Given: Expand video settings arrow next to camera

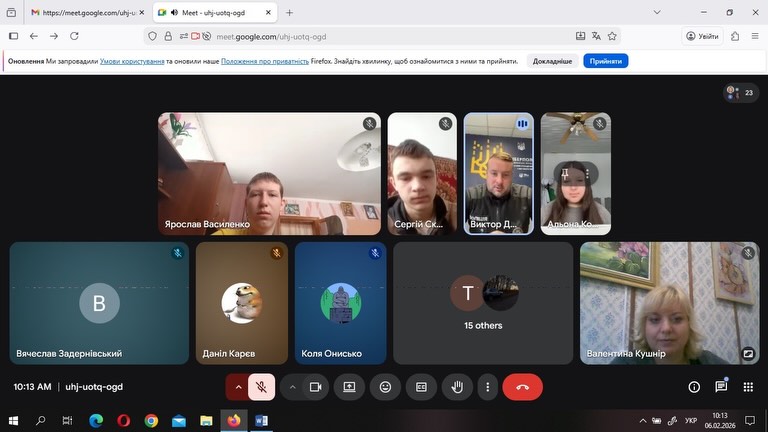Looking at the screenshot, I should point(293,387).
